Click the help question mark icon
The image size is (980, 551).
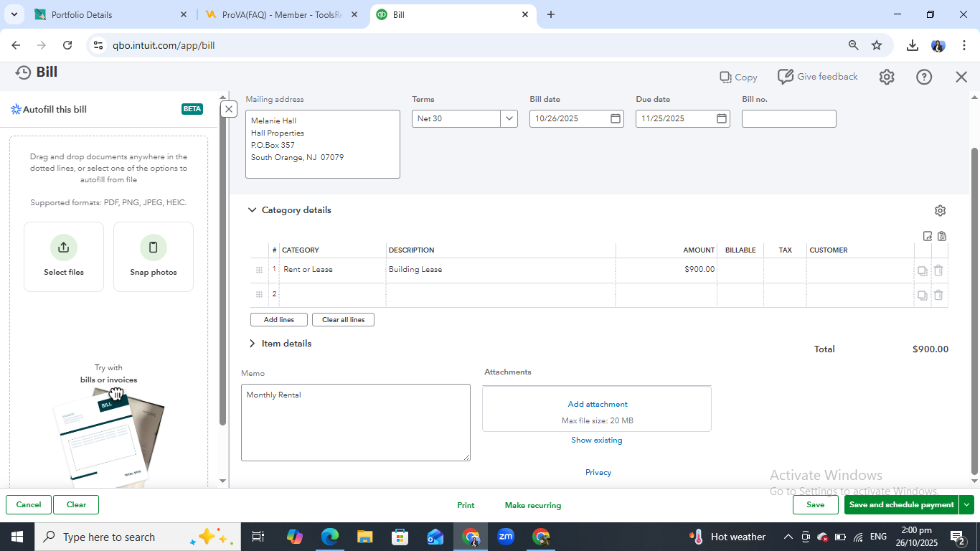(924, 77)
